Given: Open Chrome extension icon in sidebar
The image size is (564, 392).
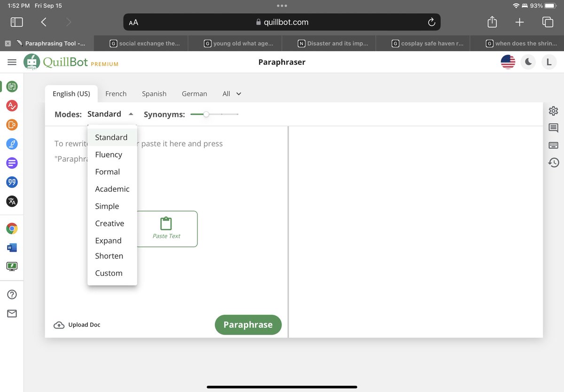Looking at the screenshot, I should 12,229.
